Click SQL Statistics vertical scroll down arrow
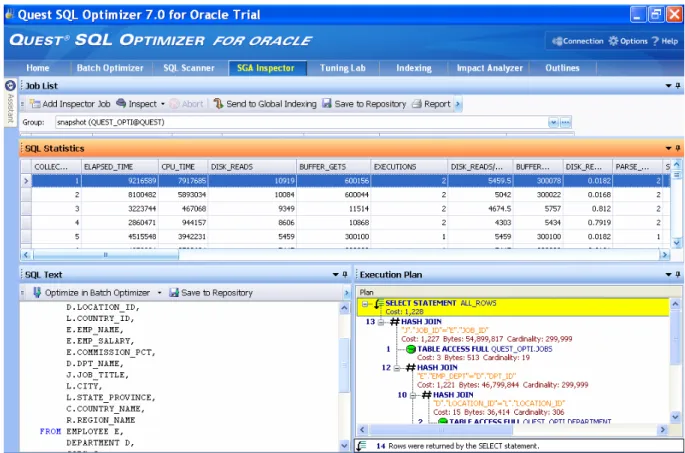 [x=676, y=243]
